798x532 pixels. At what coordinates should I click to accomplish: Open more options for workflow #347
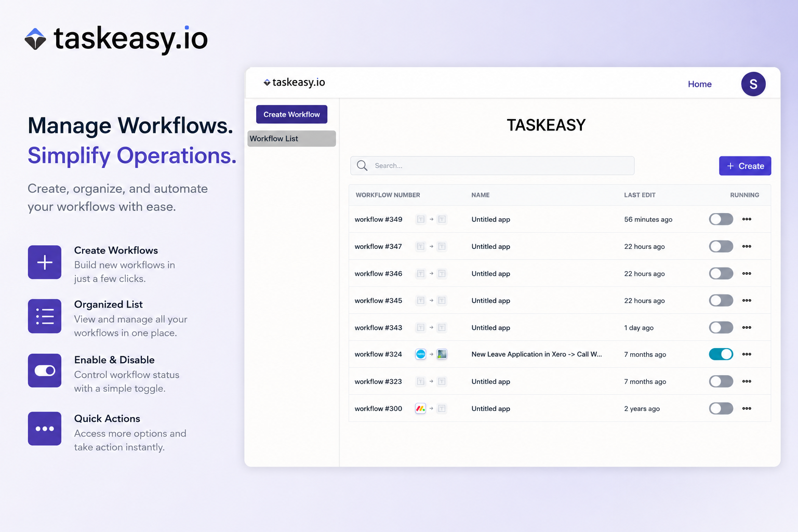(747, 246)
